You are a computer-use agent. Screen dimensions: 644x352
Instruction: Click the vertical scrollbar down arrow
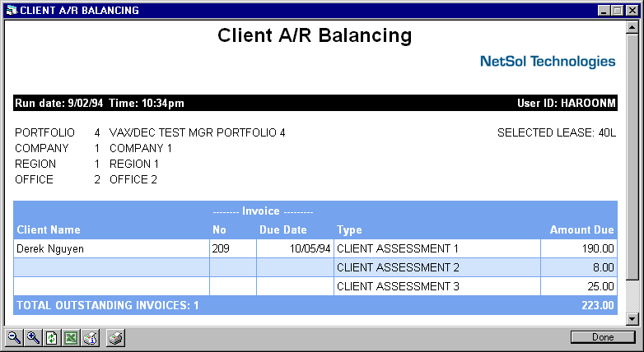pos(632,318)
